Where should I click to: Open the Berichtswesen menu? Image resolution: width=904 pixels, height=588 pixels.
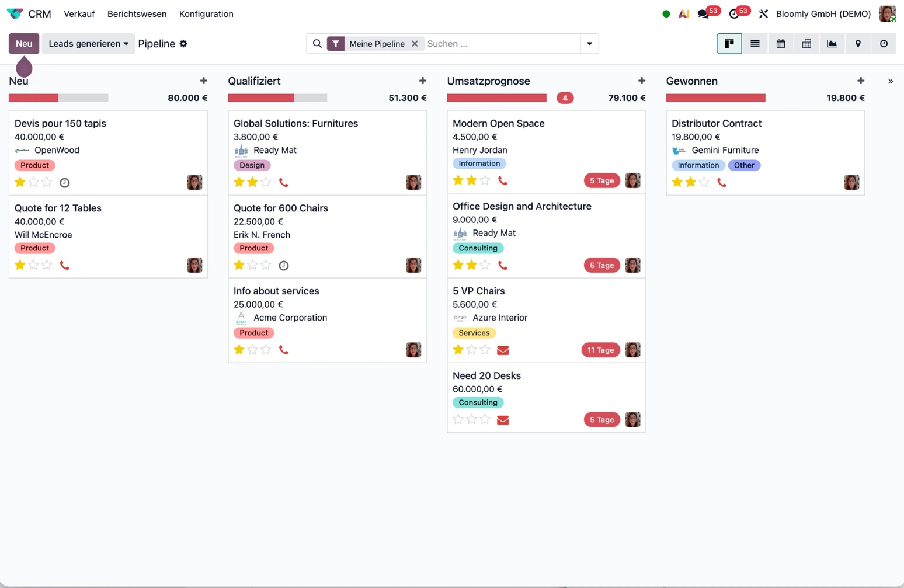tap(137, 13)
